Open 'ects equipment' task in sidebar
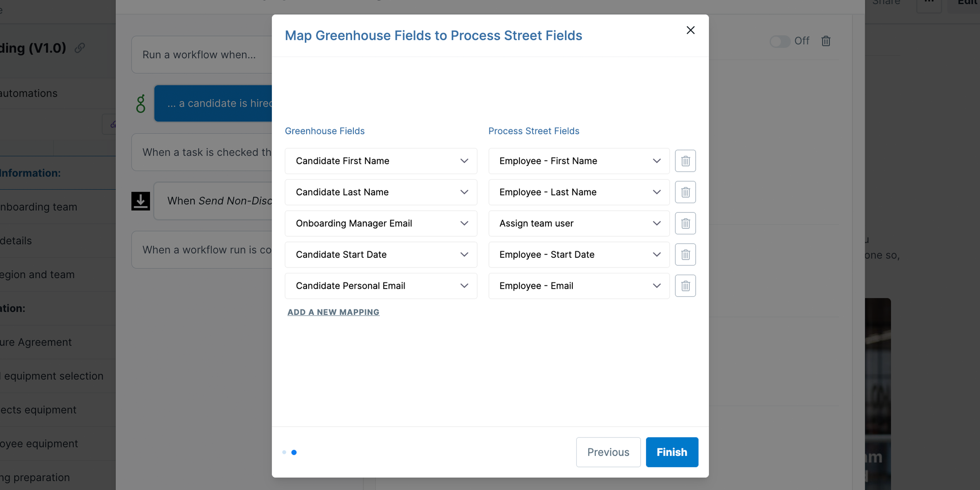This screenshot has width=980, height=490. pyautogui.click(x=58, y=410)
